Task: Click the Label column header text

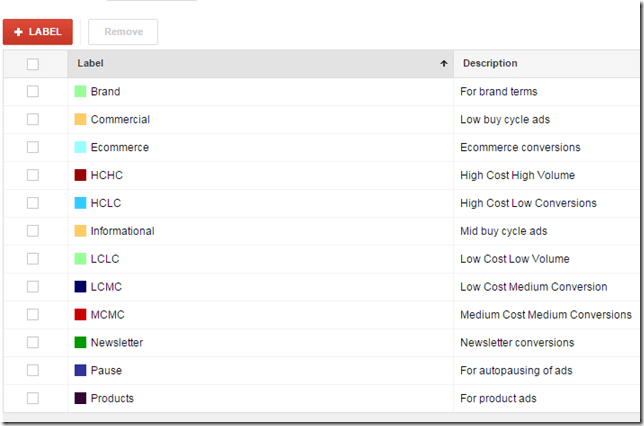Action: [x=90, y=64]
